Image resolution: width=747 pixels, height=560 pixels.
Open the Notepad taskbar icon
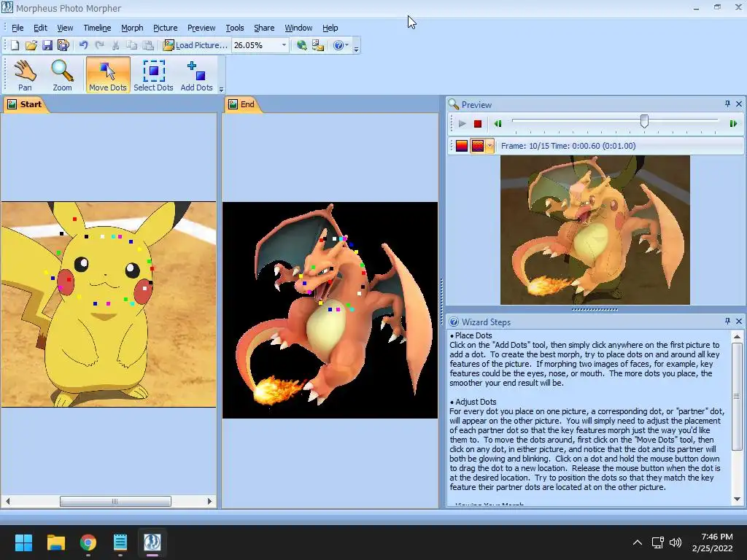pyautogui.click(x=120, y=542)
